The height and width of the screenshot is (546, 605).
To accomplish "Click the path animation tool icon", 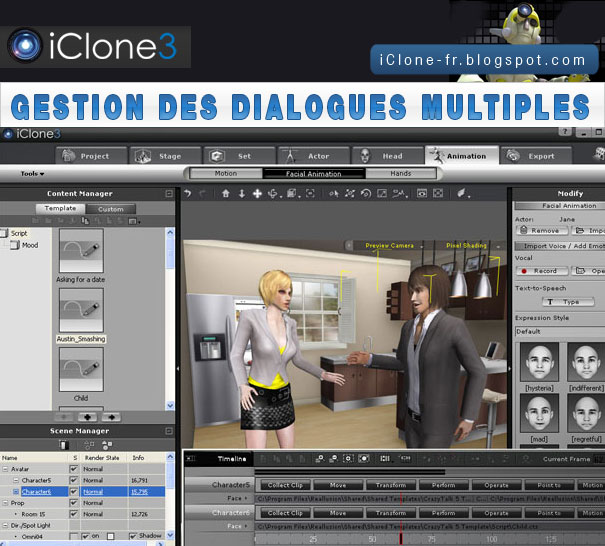I will (399, 193).
